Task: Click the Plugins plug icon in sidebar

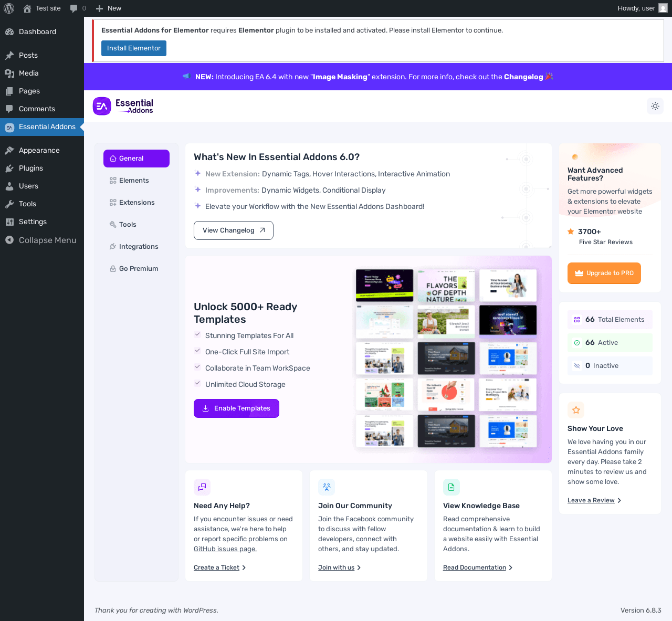Action: 9,168
